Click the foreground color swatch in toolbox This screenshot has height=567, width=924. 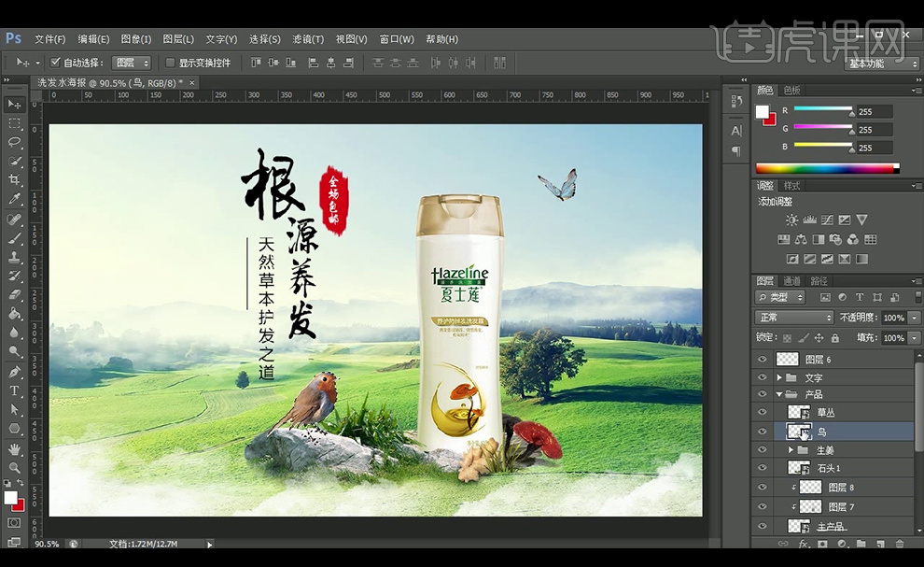[10, 498]
